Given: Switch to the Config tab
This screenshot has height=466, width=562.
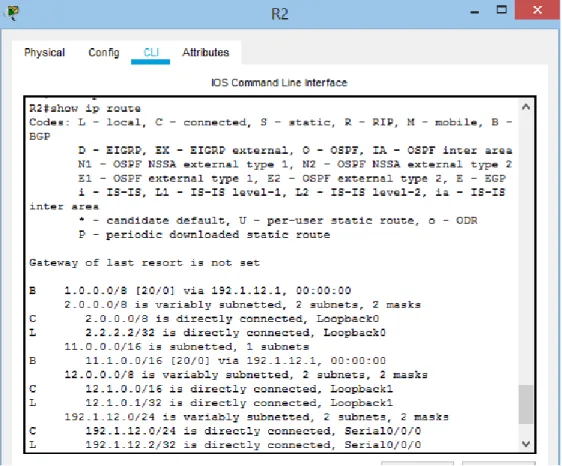Looking at the screenshot, I should point(104,53).
